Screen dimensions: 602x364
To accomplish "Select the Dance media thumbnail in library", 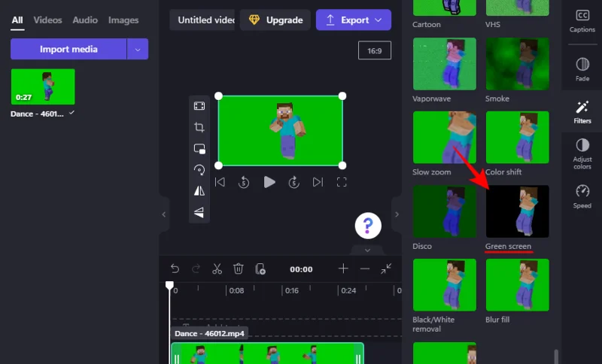I will pos(43,86).
